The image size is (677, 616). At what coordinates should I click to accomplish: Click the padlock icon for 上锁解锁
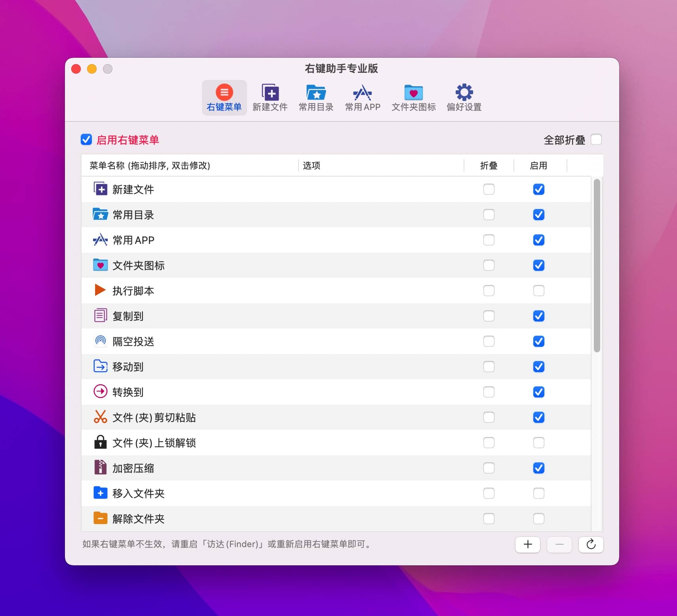[x=100, y=442]
